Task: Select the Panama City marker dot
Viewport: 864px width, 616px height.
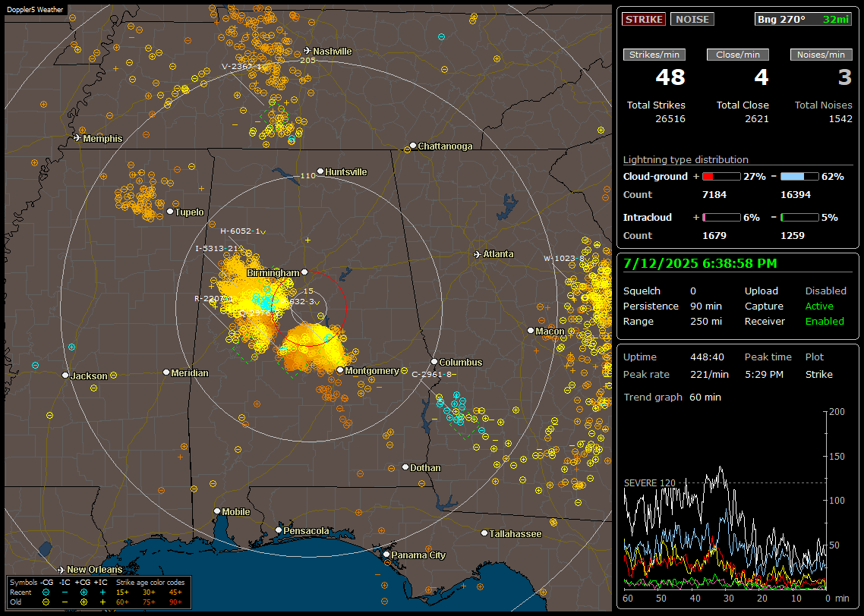Action: point(386,555)
